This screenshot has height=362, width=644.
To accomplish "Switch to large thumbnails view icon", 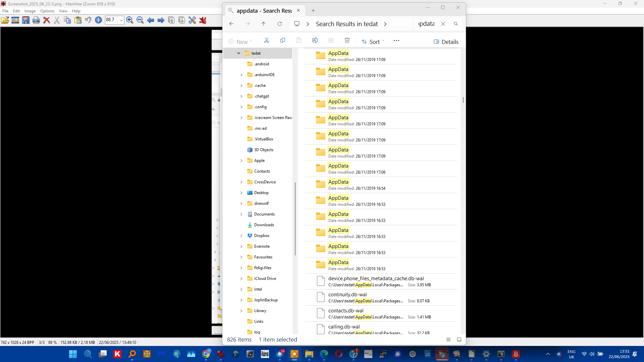I will click(459, 340).
